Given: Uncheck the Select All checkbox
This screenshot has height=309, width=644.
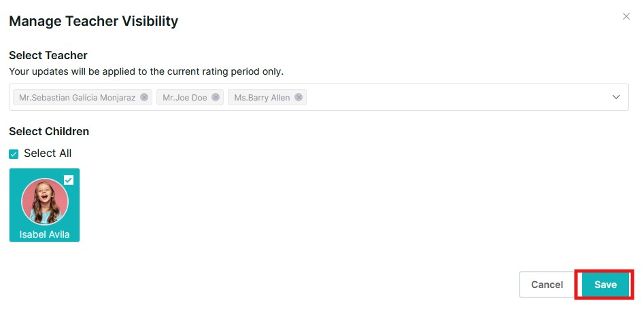Looking at the screenshot, I should click(14, 154).
